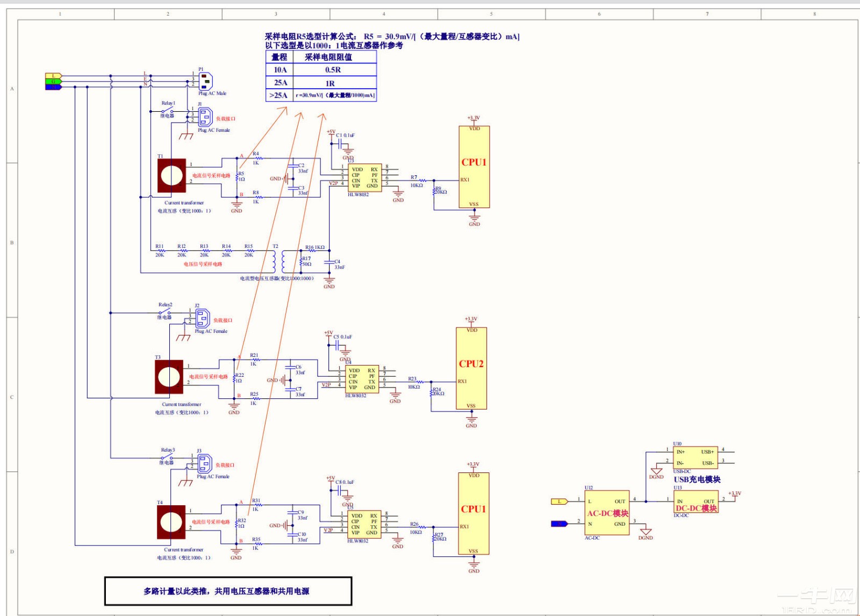Click the '>25A' table cell
Screen dimensions: 860x616
pos(279,95)
